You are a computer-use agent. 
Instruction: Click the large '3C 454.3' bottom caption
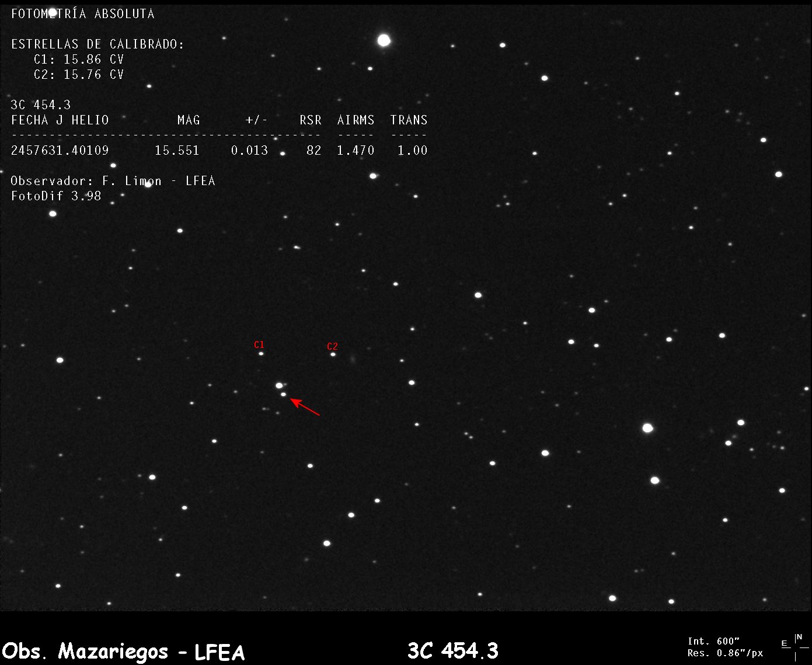click(453, 650)
